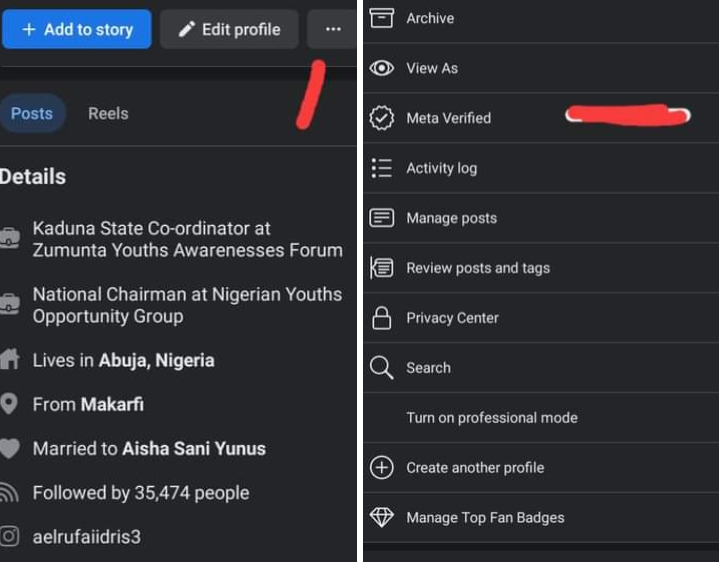Click the Abuja, Nigeria location link

point(156,360)
